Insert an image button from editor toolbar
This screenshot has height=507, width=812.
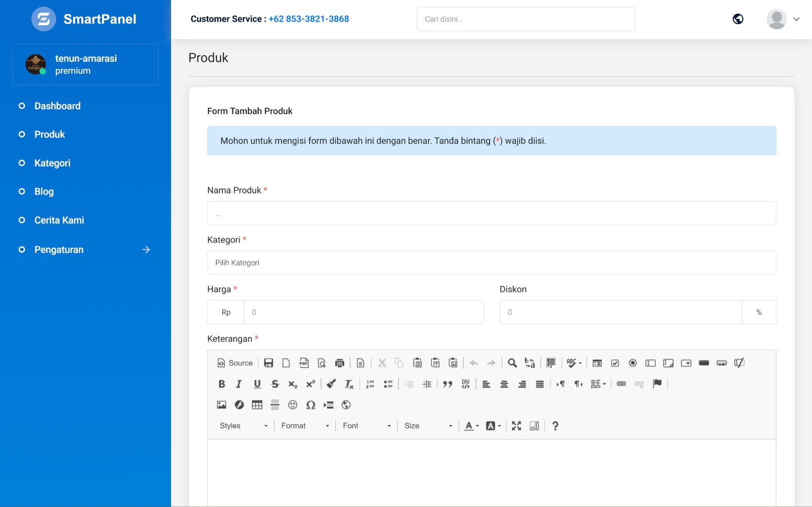[x=722, y=363]
